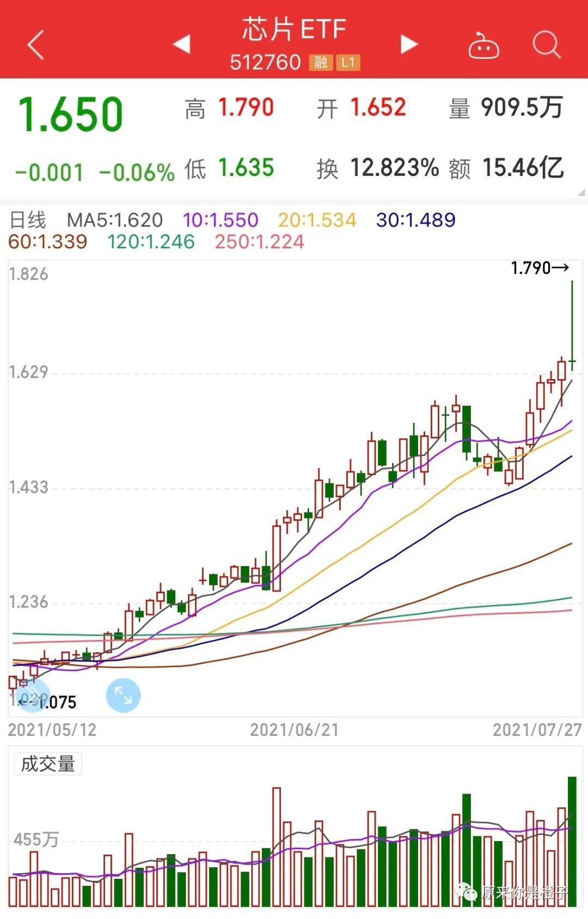Viewport: 588px width, 919px height.
Task: Tap stock code 512760
Action: pyautogui.click(x=265, y=62)
